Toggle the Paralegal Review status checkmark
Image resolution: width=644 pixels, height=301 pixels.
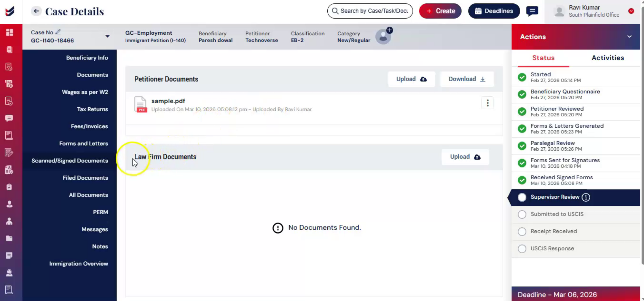(x=522, y=146)
